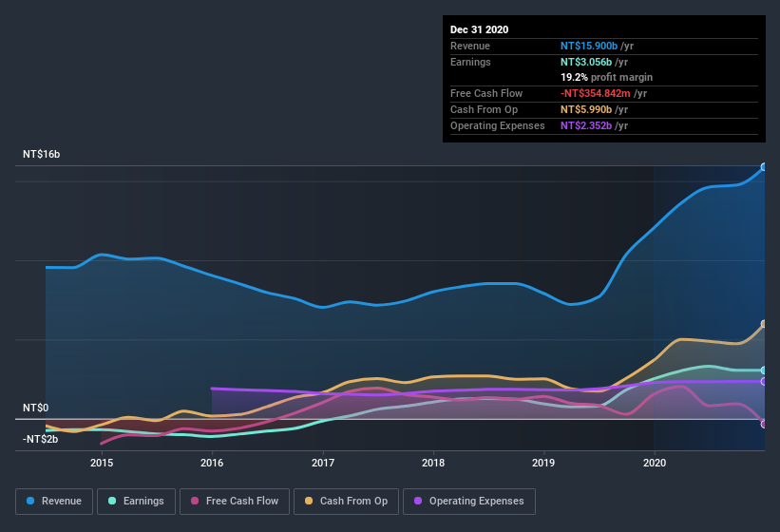Toggle the Earnings legend series

click(136, 502)
